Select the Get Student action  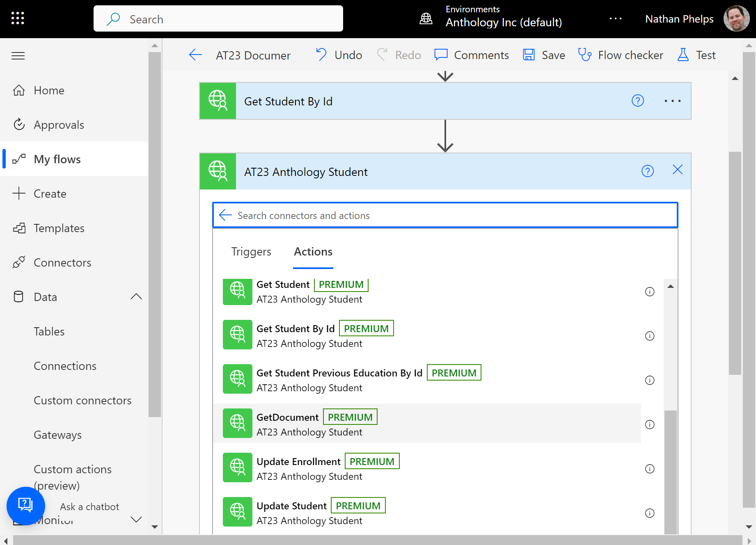tap(427, 292)
